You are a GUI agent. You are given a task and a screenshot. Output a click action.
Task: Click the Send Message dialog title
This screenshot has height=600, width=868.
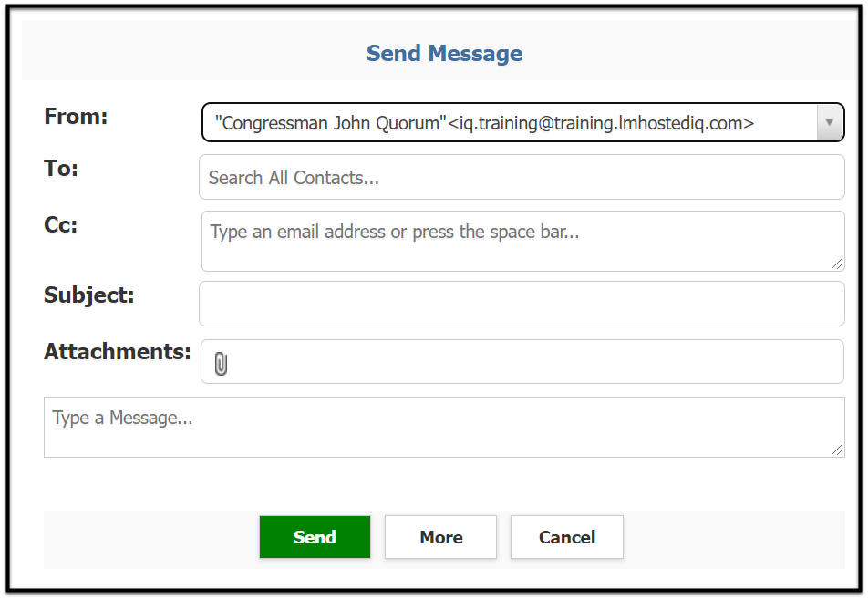444,53
